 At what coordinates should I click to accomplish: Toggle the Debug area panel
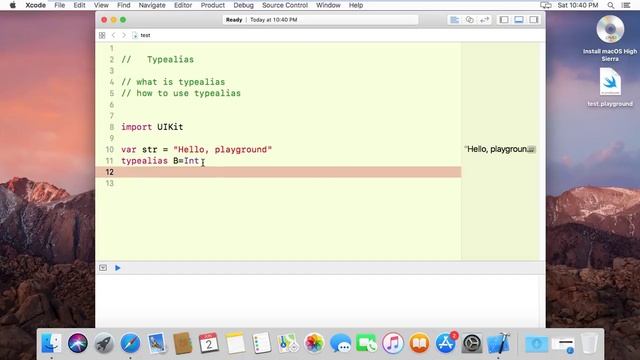[x=519, y=20]
